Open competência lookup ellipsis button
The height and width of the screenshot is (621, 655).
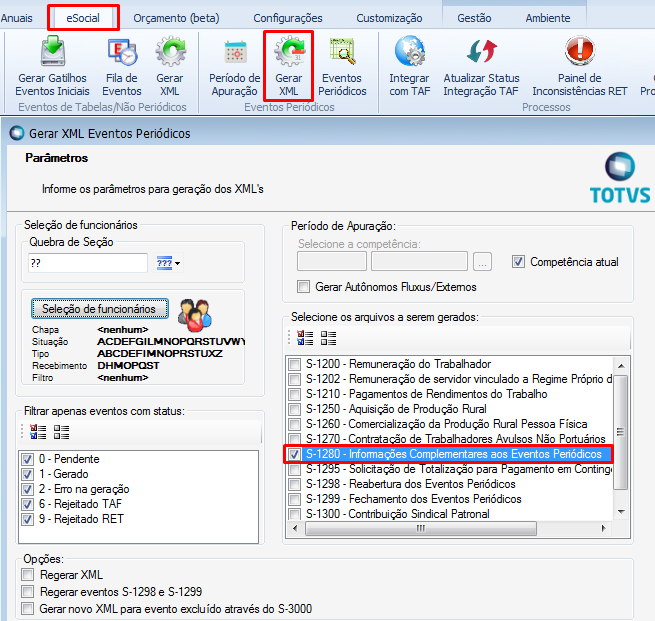(x=482, y=262)
